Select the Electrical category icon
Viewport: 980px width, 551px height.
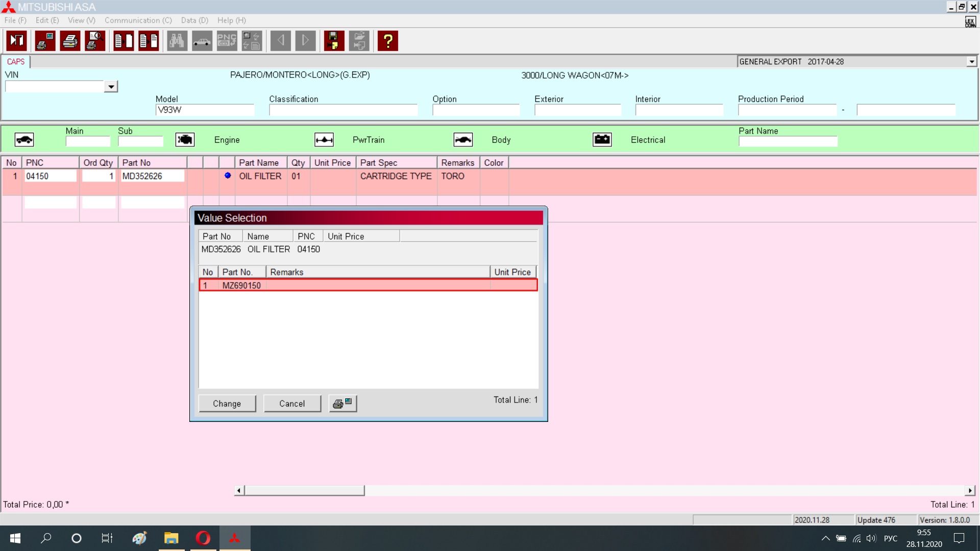(x=602, y=140)
